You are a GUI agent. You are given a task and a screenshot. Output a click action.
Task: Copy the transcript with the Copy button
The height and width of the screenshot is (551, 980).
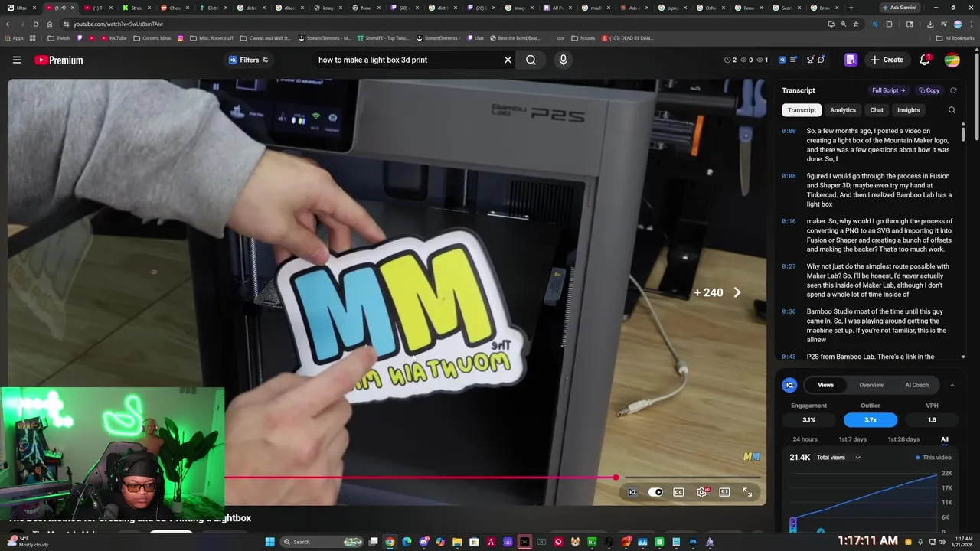click(x=929, y=90)
